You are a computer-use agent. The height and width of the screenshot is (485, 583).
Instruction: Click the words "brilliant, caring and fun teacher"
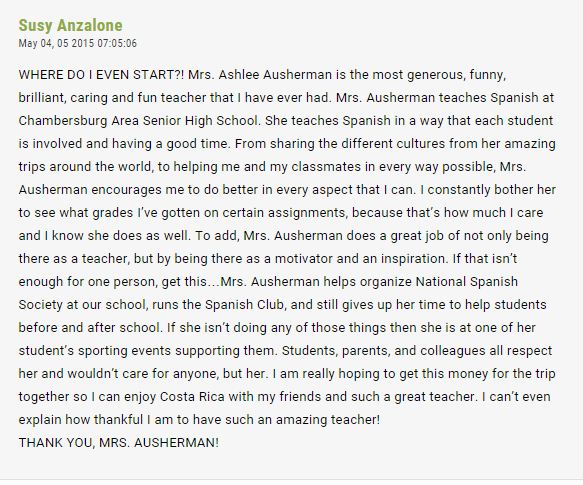click(112, 98)
